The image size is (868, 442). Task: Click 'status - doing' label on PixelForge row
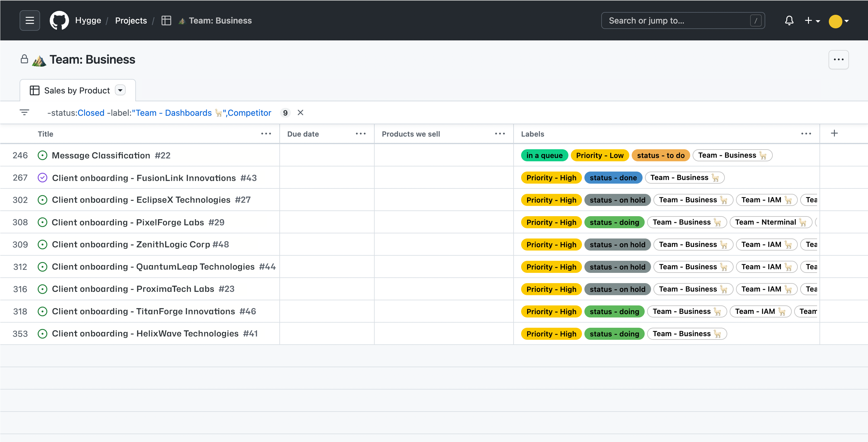click(x=614, y=222)
